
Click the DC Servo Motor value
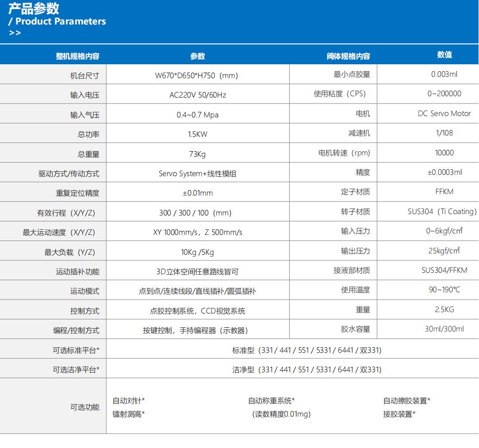(x=444, y=114)
